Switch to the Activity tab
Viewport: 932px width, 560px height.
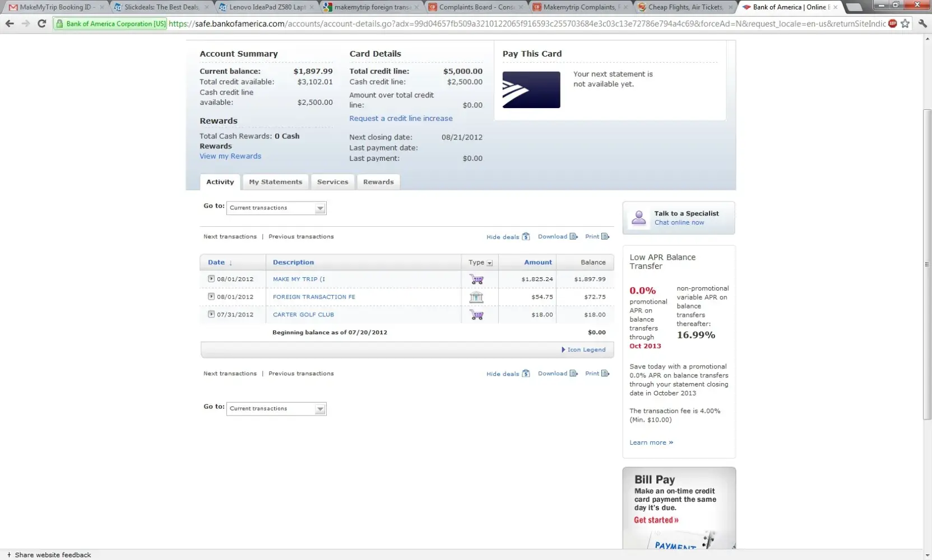220,182
